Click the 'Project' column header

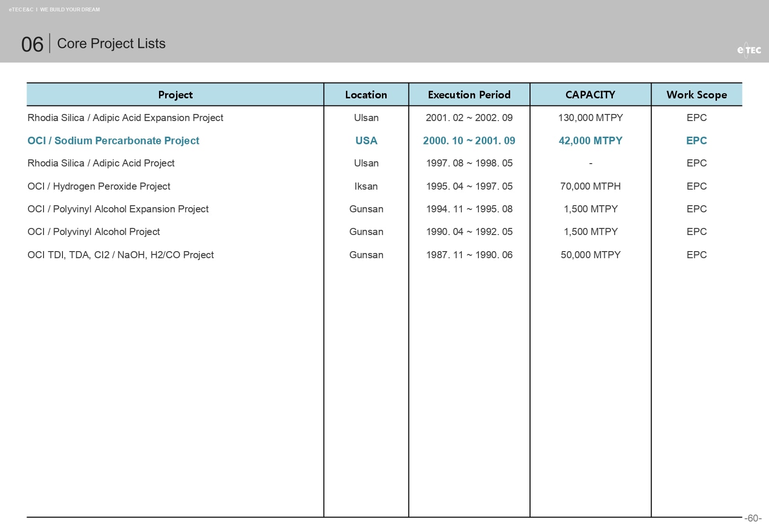click(175, 95)
